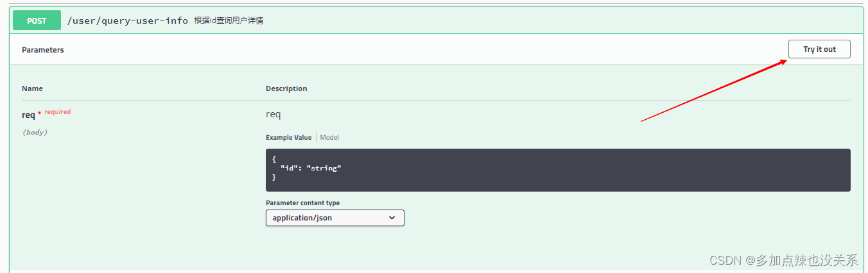Click the Name column header
The height and width of the screenshot is (273, 868).
(x=32, y=88)
